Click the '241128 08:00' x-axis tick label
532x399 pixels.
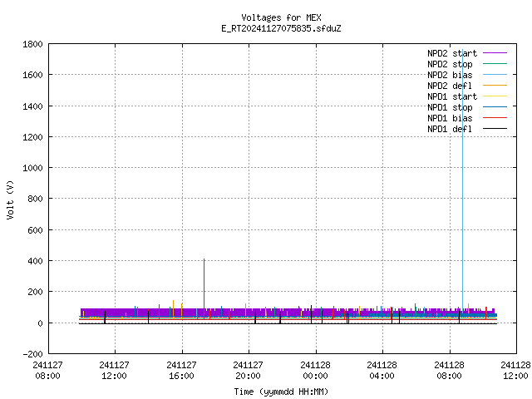tap(449, 370)
